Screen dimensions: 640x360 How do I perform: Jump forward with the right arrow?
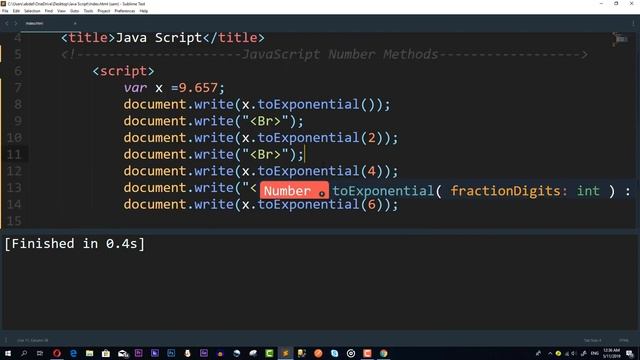coord(16,23)
